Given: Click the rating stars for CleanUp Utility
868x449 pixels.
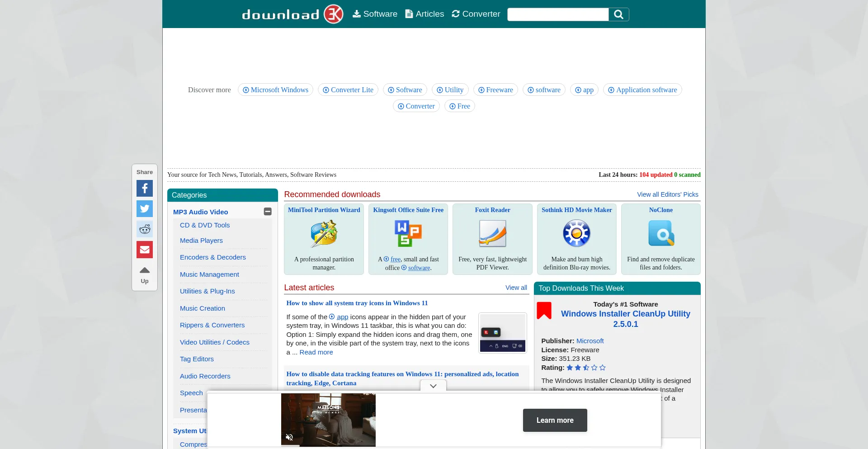Looking at the screenshot, I should coord(586,368).
